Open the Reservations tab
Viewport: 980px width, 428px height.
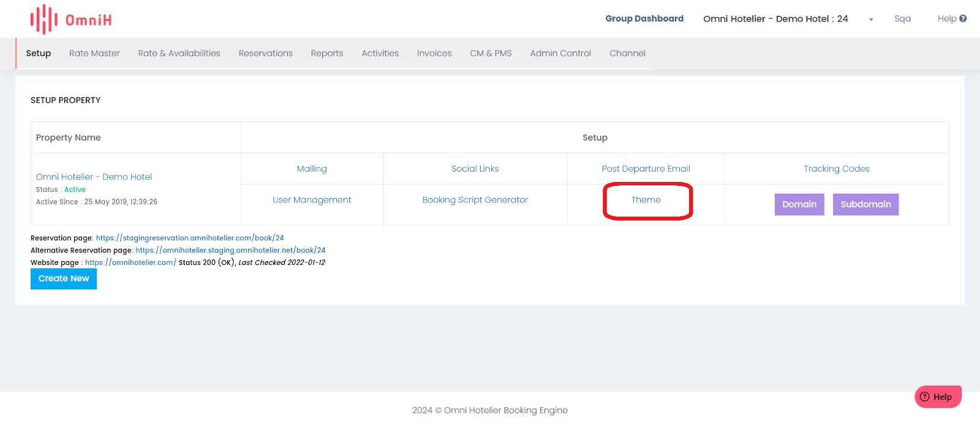coord(266,53)
